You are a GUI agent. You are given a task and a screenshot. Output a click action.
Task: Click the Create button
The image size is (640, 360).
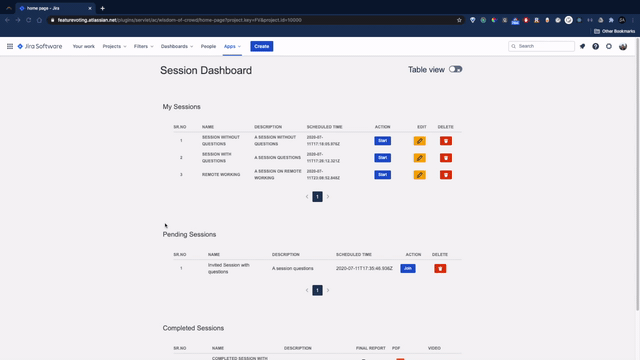[x=262, y=47]
